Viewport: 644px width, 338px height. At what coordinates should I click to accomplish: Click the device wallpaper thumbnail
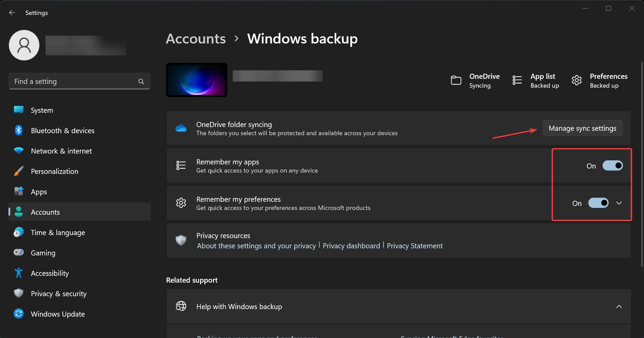(197, 80)
